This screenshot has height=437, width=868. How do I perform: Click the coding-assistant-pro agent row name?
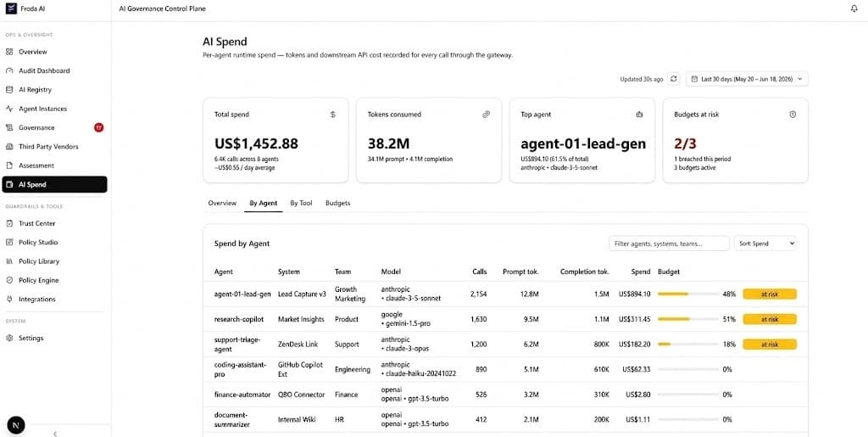[x=240, y=369]
